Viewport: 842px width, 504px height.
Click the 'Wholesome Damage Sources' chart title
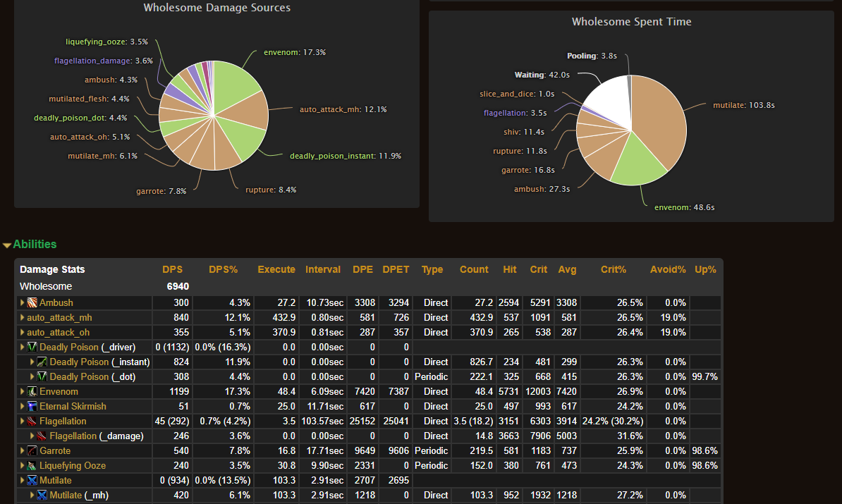pos(217,8)
